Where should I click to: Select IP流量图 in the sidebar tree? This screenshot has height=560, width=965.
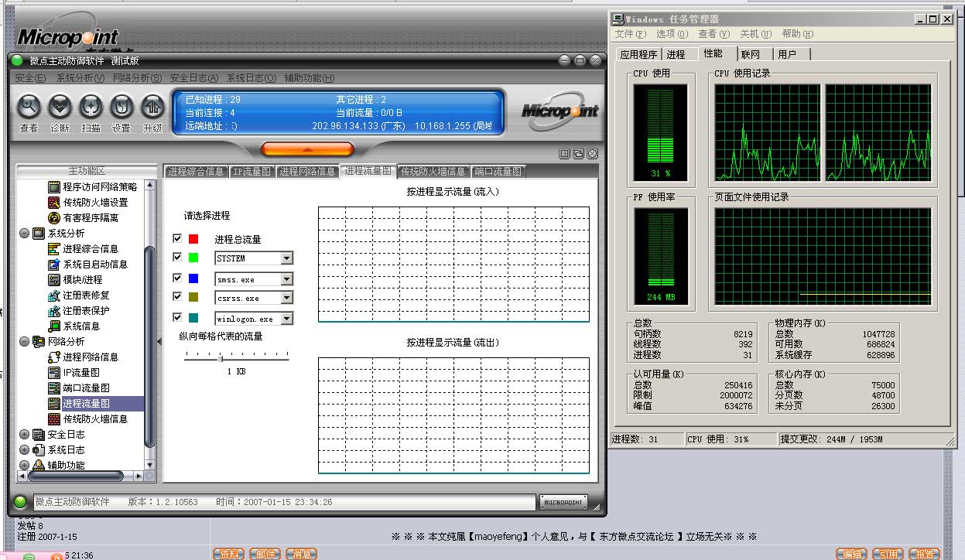pyautogui.click(x=81, y=372)
